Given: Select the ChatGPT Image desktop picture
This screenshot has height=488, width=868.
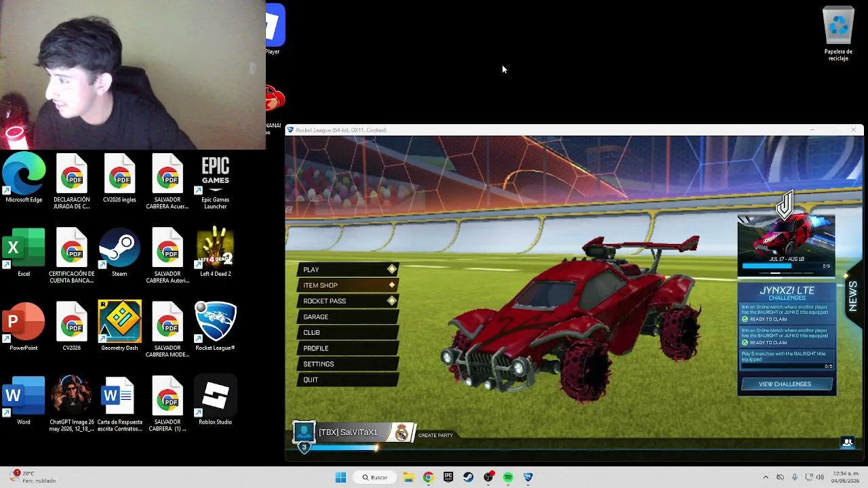Looking at the screenshot, I should click(x=72, y=404).
